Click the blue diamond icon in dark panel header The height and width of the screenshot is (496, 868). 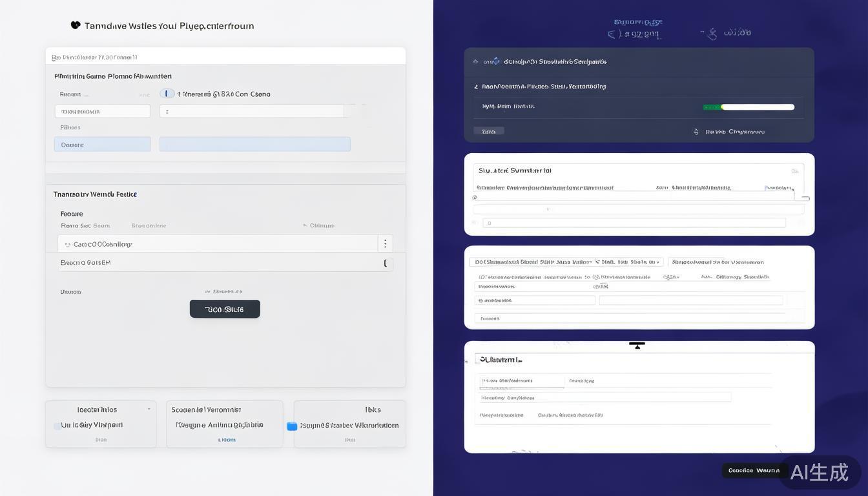[495, 61]
